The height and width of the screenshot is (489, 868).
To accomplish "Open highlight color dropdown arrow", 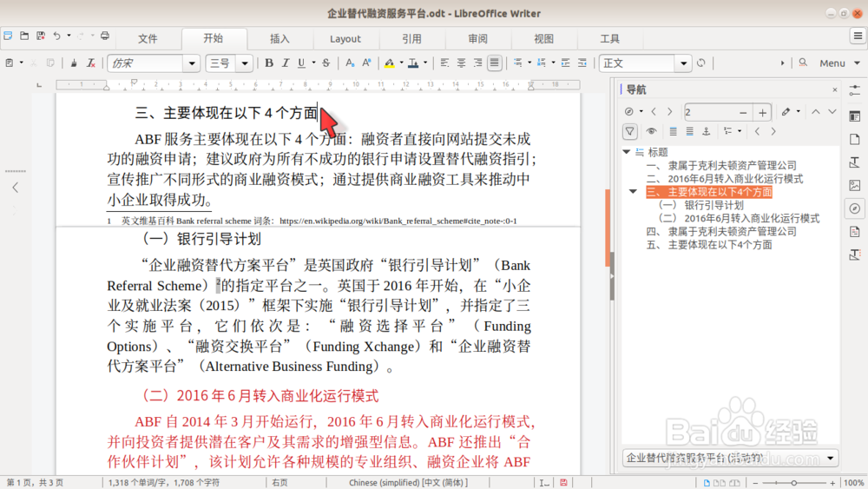I will (401, 63).
